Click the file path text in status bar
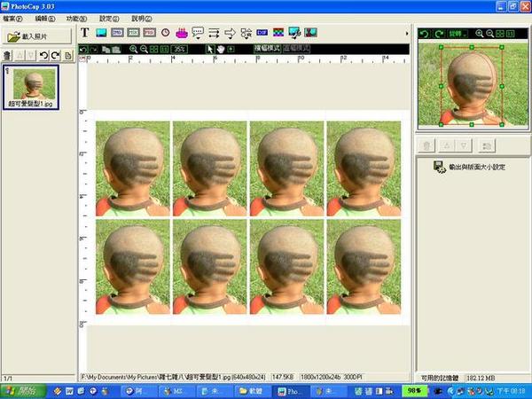532x399 pixels. pyautogui.click(x=174, y=377)
